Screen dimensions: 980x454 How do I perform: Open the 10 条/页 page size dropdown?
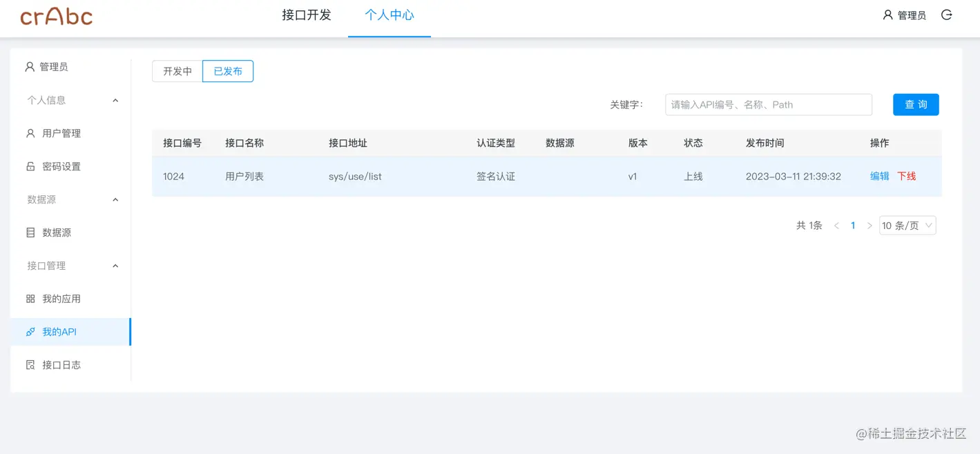[907, 226]
